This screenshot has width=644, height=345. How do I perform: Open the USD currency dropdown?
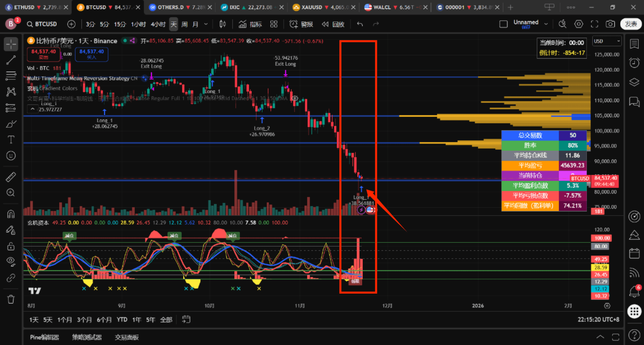click(x=607, y=41)
